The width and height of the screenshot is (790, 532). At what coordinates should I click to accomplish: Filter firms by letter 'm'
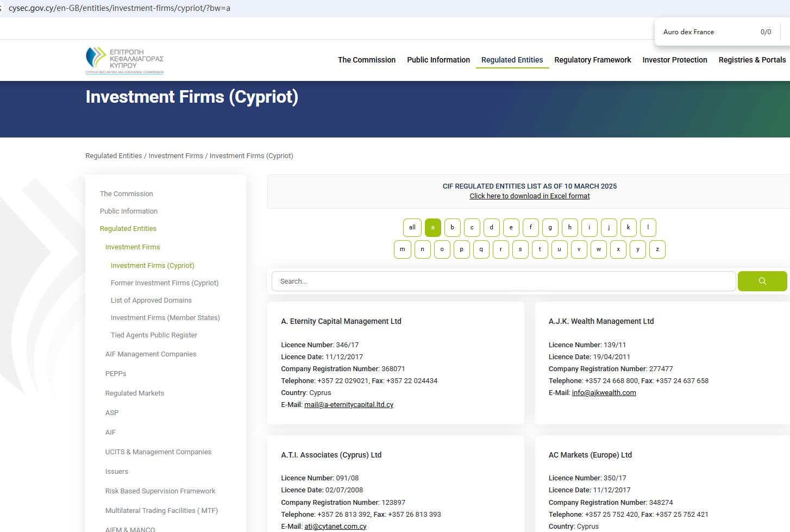tap(402, 249)
